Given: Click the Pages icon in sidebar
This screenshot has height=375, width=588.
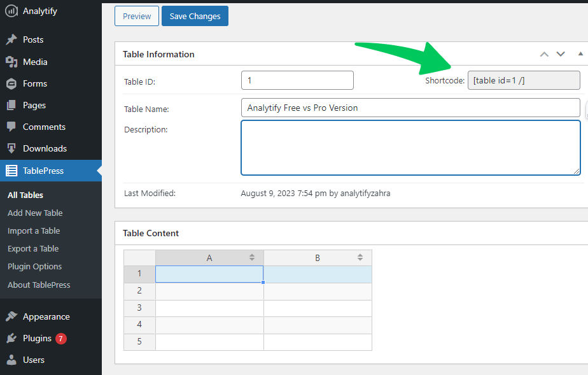Looking at the screenshot, I should (x=11, y=106).
